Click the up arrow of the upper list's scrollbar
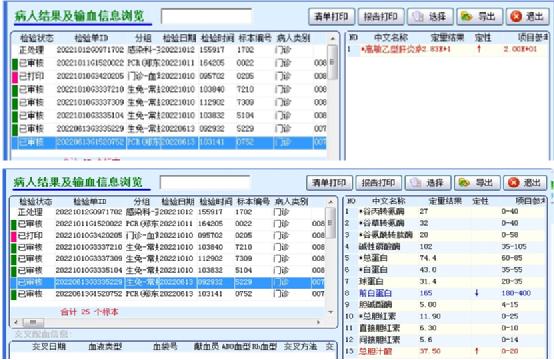 [x=332, y=38]
